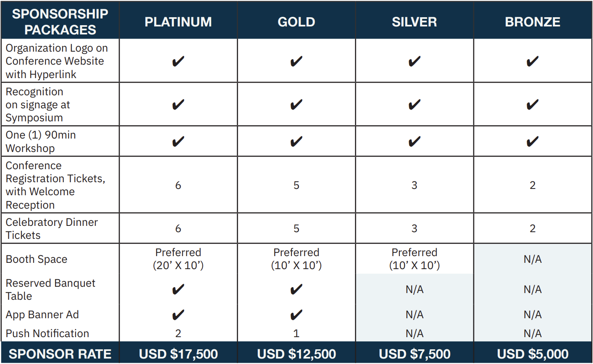Screen dimensions: 593x364
Task: Click the Bronze checkmark for Recognition on signage
Action: tap(533, 104)
